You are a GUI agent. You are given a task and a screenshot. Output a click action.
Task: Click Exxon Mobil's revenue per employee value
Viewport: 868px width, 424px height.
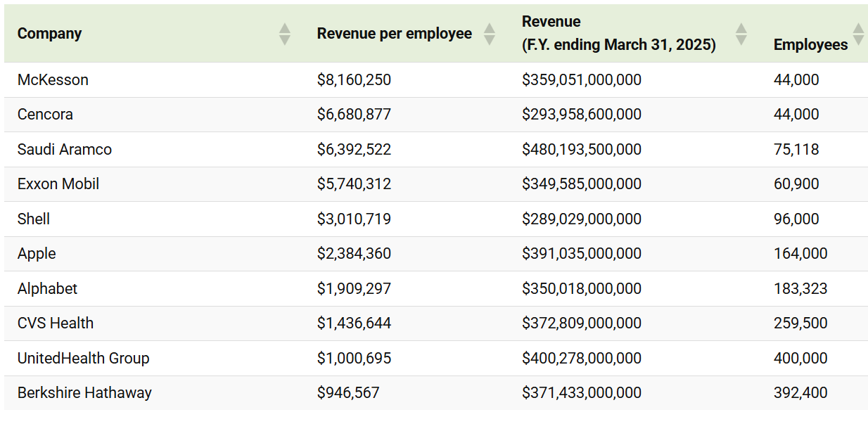(x=354, y=184)
